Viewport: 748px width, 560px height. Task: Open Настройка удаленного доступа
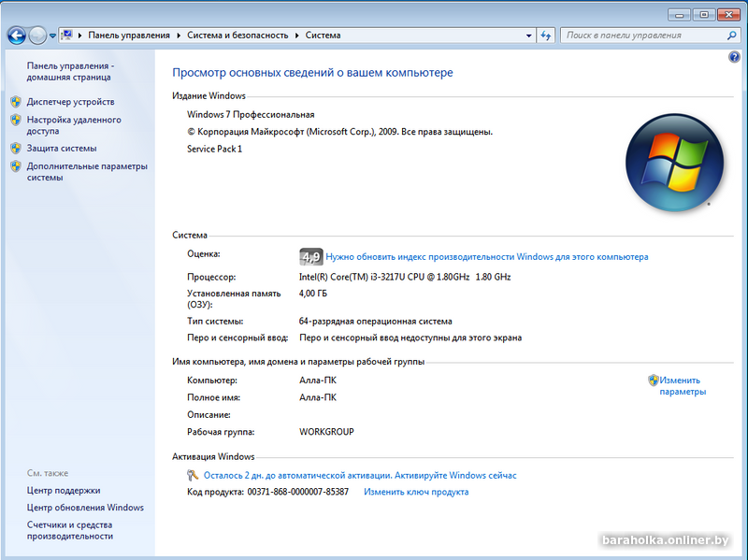click(74, 125)
